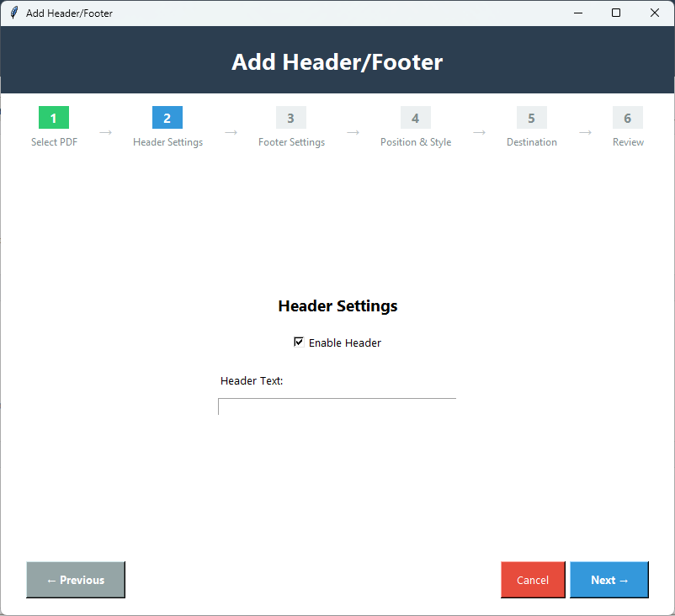Select the Destination step label
This screenshot has width=675, height=616.
pos(531,141)
